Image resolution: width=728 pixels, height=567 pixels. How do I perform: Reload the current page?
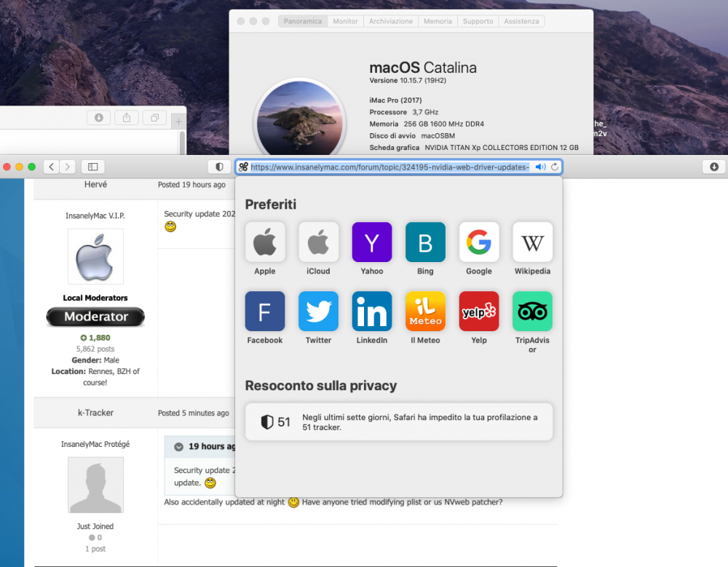pyautogui.click(x=555, y=167)
